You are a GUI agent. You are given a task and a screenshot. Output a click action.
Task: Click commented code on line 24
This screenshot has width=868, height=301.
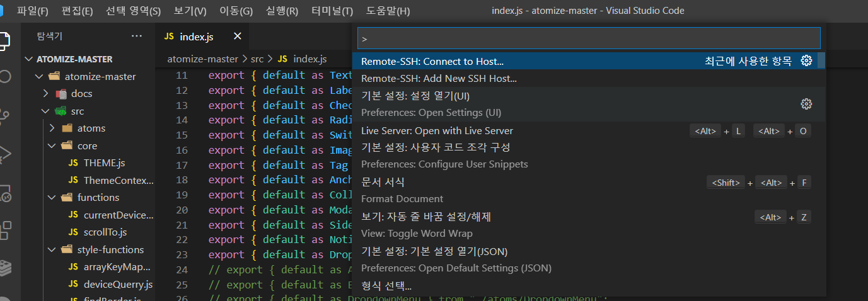279,270
